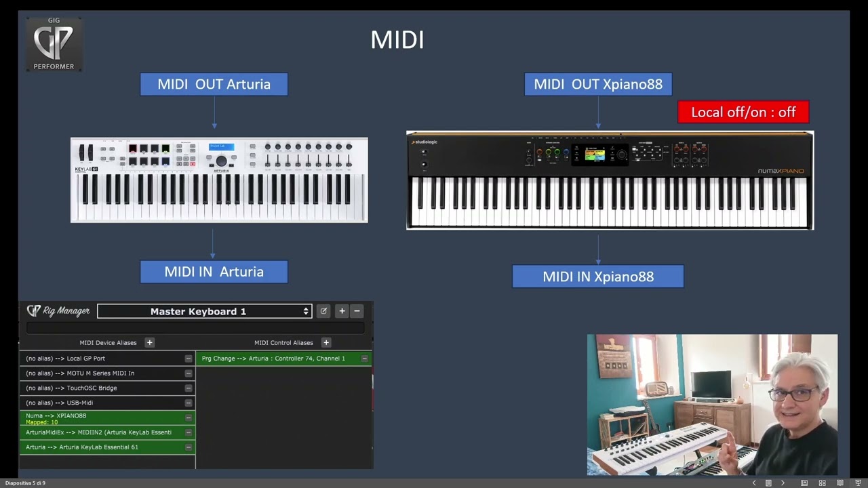868x488 pixels.
Task: Remove the TouchOSC Bridge device row
Action: 189,388
